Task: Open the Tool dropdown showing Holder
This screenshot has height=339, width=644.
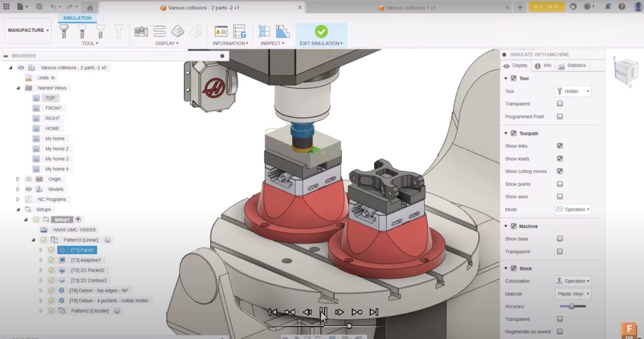Action: 573,91
